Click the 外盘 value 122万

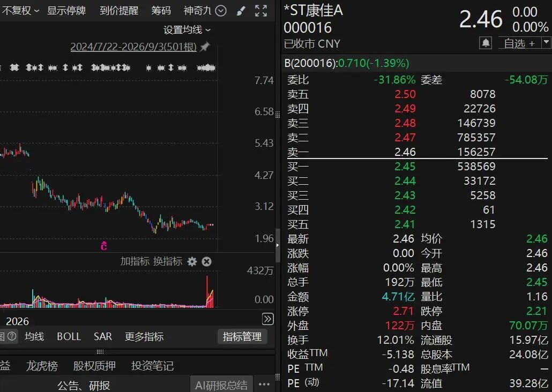[400, 326]
